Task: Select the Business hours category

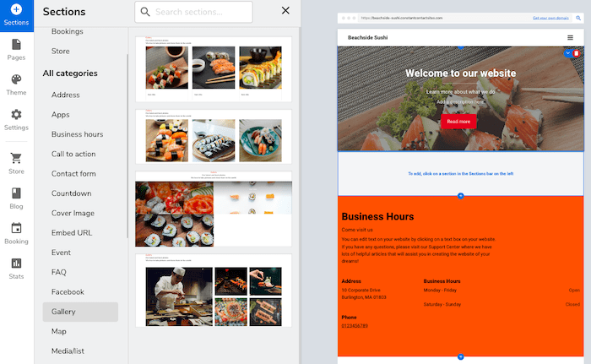Action: [78, 134]
